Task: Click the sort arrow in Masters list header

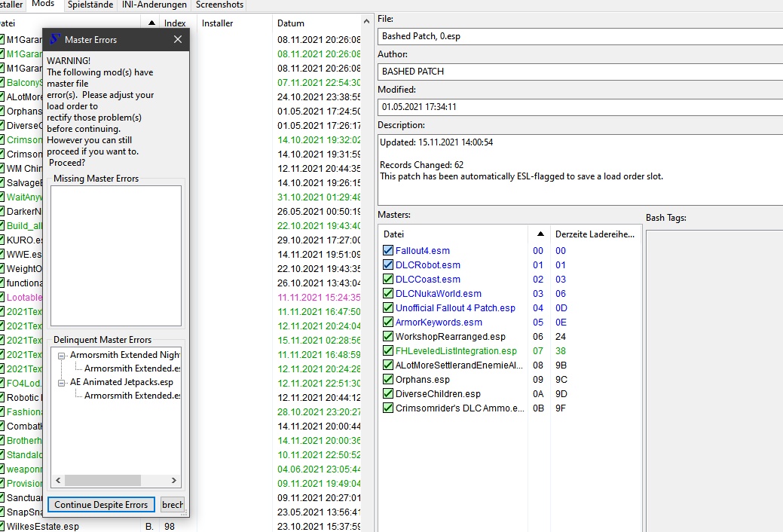Action: click(x=540, y=234)
